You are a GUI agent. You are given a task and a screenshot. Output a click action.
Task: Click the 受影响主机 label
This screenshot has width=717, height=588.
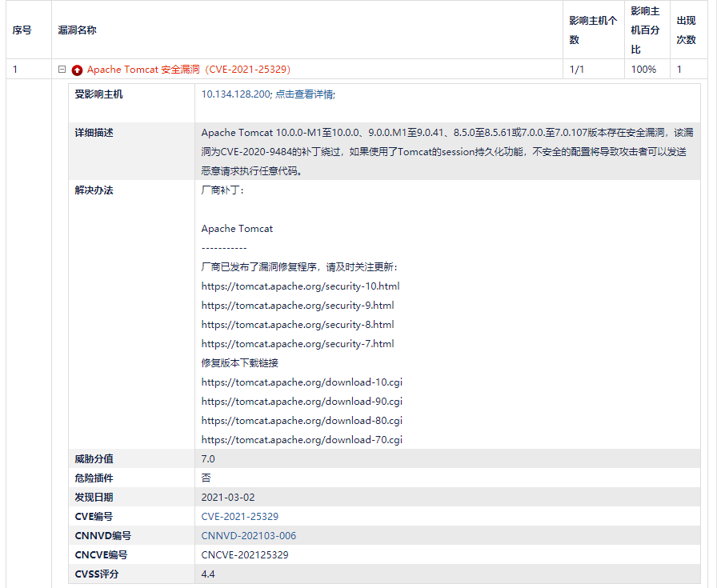(x=98, y=94)
